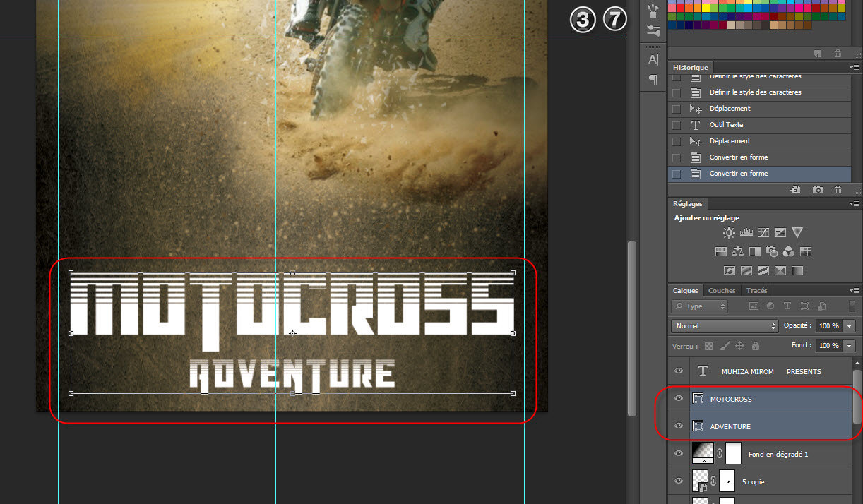The height and width of the screenshot is (504, 863).
Task: Open the Paragraph panel icon
Action: pyautogui.click(x=653, y=79)
